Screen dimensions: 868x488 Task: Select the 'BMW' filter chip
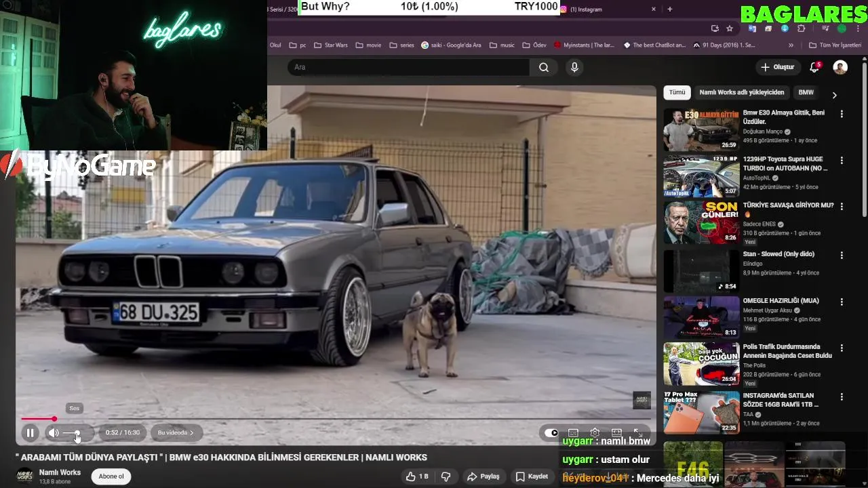point(806,92)
